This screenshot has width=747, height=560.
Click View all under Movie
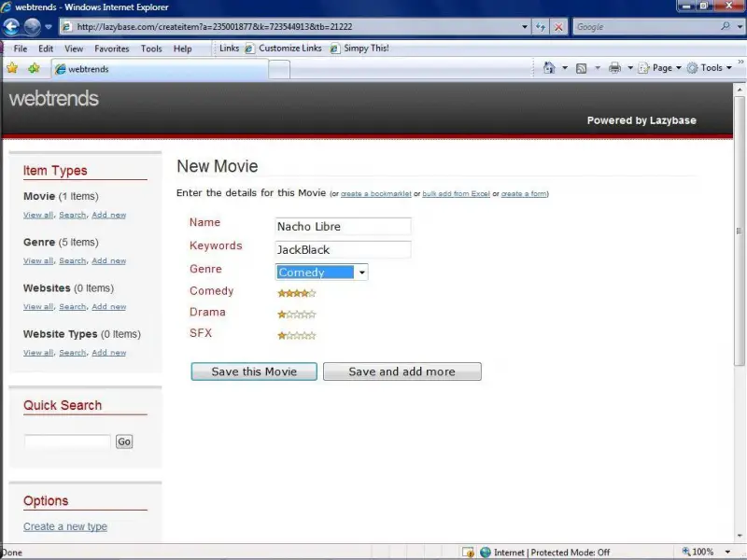[x=38, y=215]
